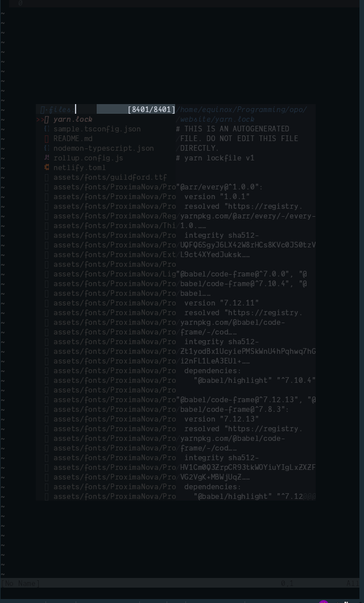Click the gear icon beside netlify.toml
Screen dimensions: 364x603
tap(47, 167)
